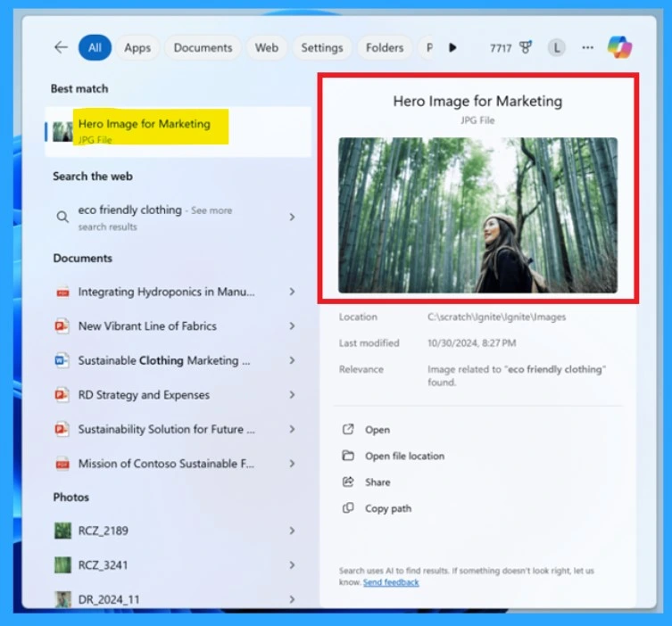The image size is (672, 626).
Task: Expand the chevron for RD Strategy and Expenses
Action: (293, 395)
